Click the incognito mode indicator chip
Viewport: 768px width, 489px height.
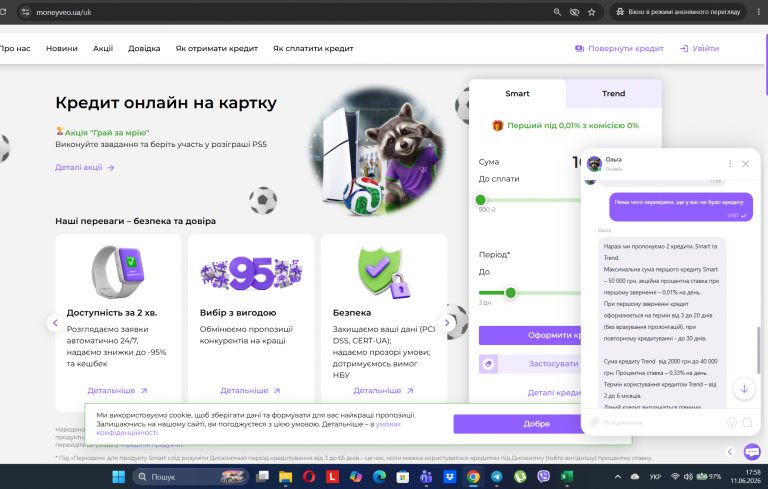[x=678, y=12]
